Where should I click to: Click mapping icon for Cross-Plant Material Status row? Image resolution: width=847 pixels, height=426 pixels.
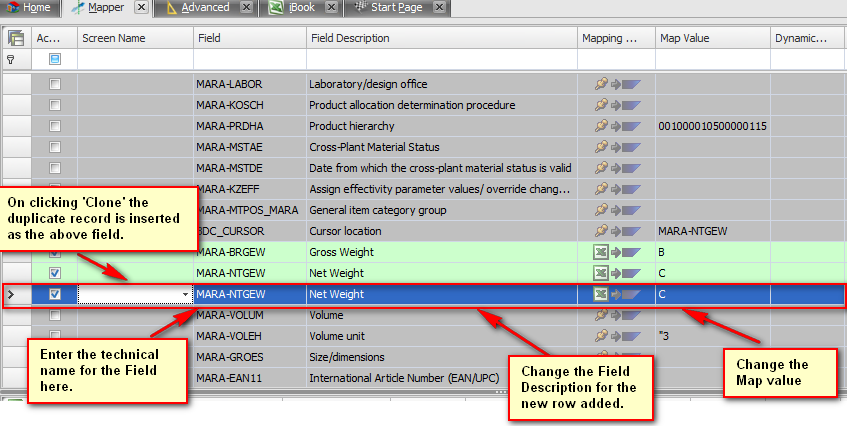click(x=615, y=147)
